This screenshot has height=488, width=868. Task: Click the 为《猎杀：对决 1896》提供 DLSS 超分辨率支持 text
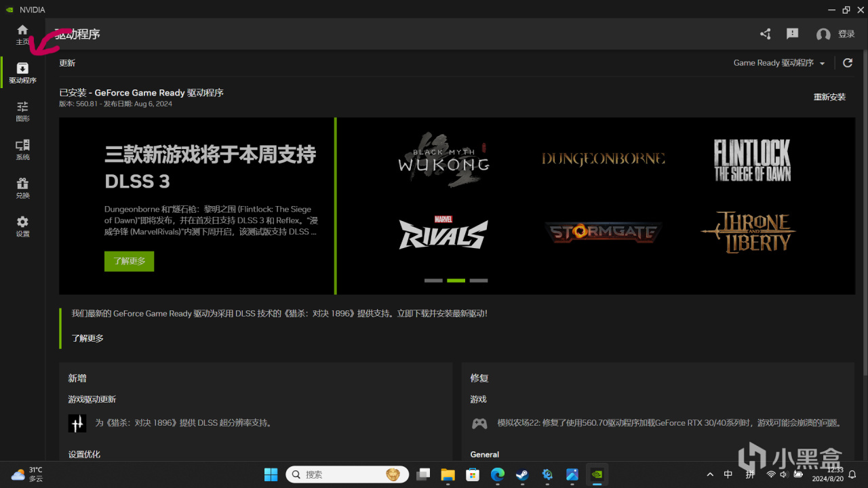(184, 423)
